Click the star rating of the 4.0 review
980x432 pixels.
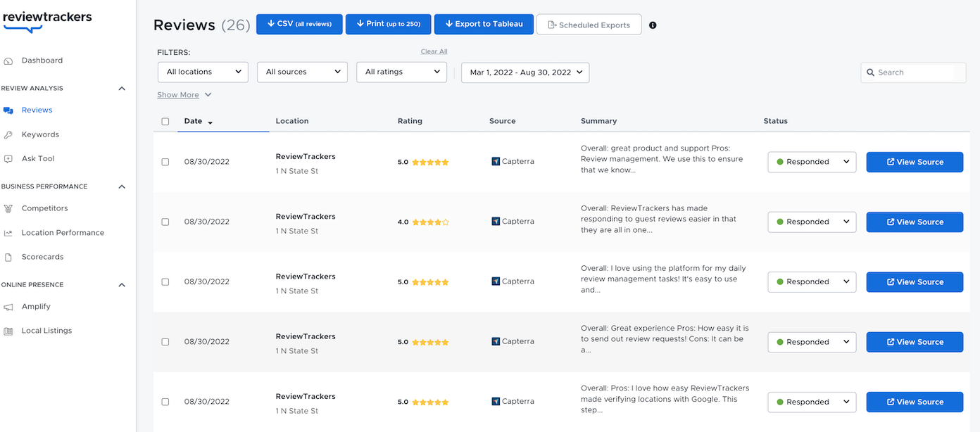(x=430, y=222)
